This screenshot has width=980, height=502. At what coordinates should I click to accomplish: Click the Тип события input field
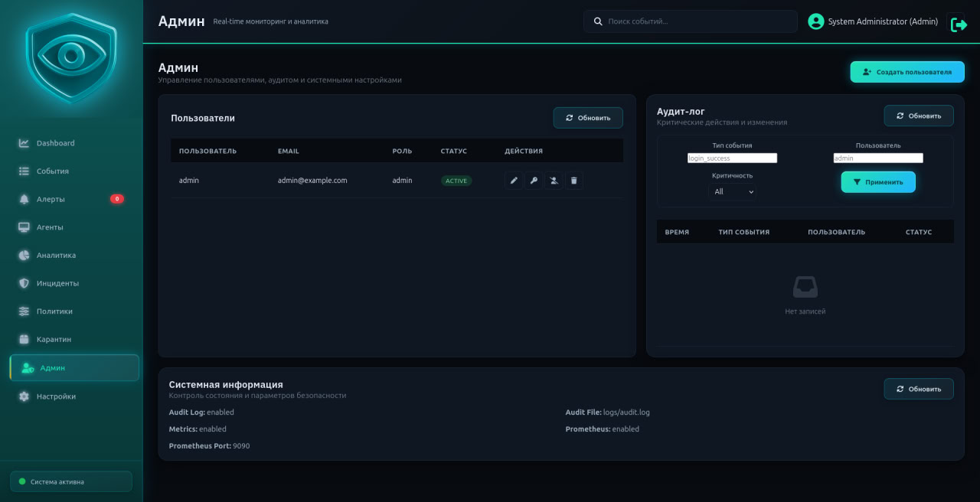732,158
